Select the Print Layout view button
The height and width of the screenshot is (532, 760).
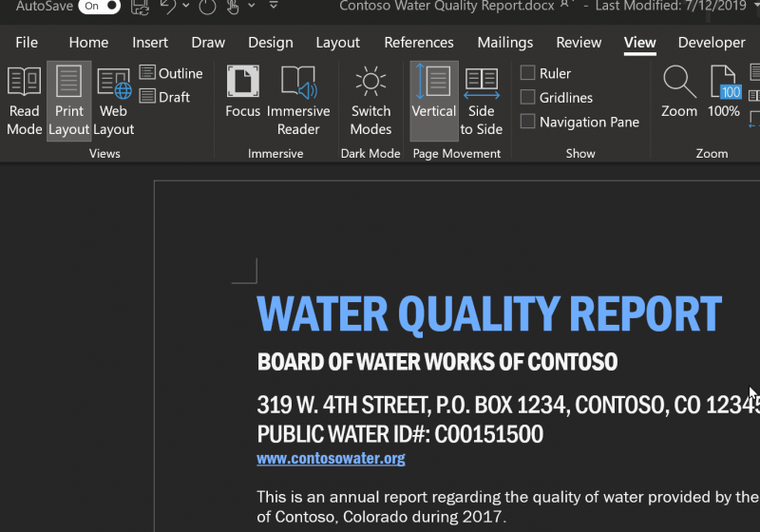click(x=68, y=102)
